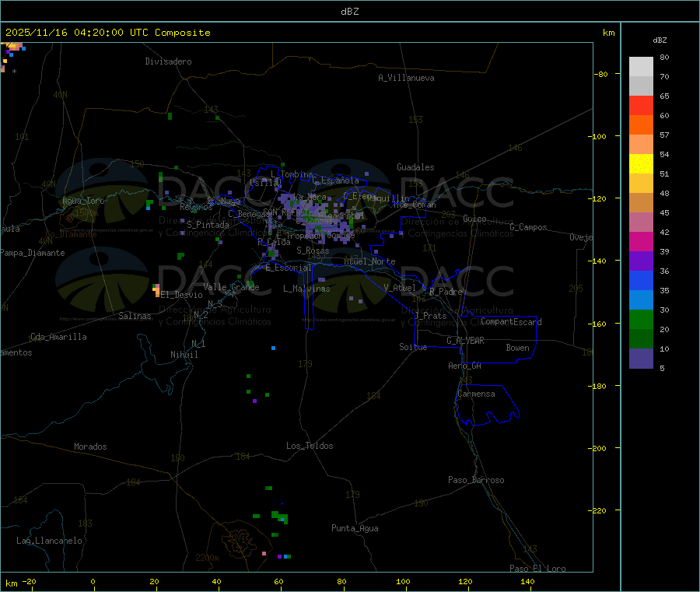Image resolution: width=700 pixels, height=592 pixels.
Task: Click the Salinas location label
Action: click(x=135, y=316)
